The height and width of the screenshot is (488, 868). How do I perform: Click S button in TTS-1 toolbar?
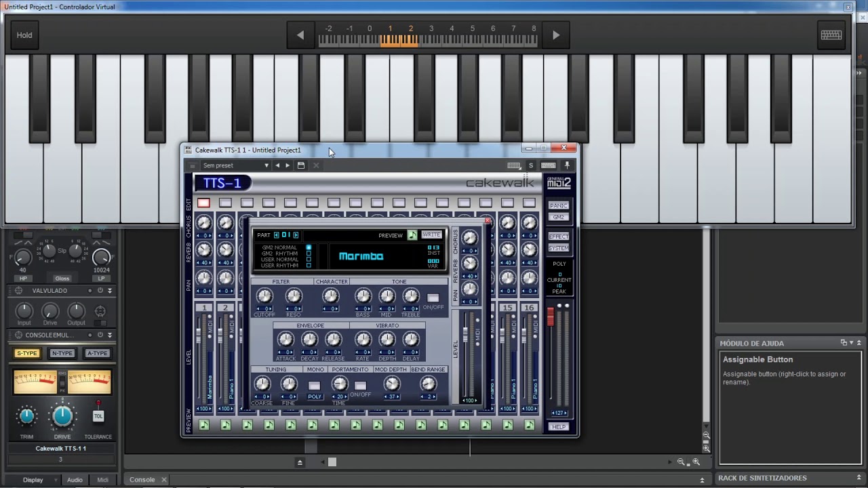coord(531,165)
